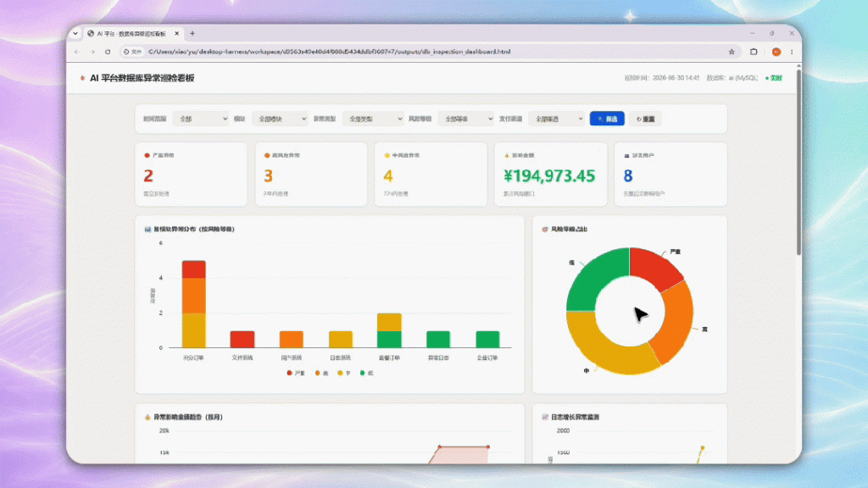Open the 时间范围 dropdown showing 全部

point(200,119)
